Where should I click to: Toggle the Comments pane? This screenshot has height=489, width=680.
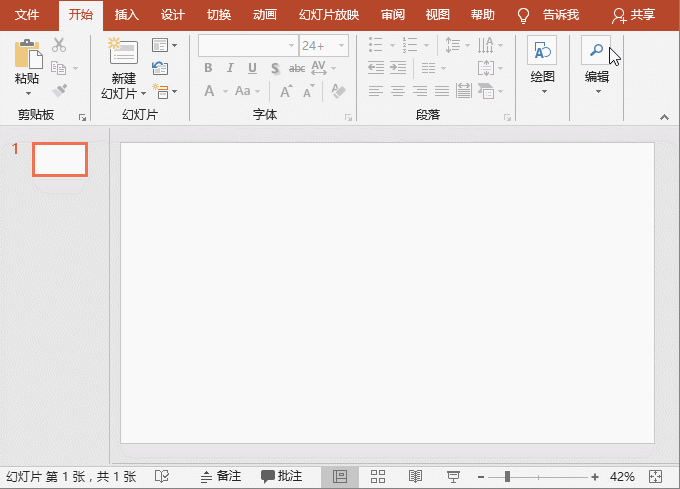coord(281,476)
